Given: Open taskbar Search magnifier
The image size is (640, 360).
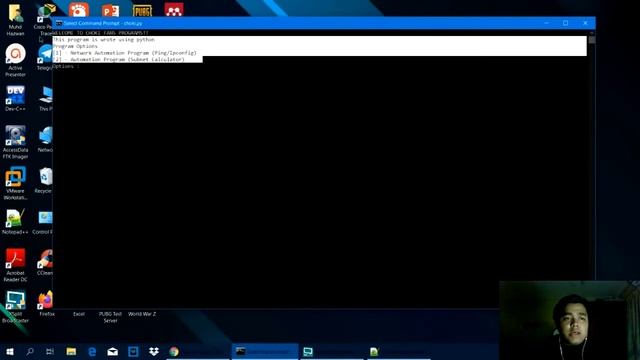Looking at the screenshot, I should tap(30, 351).
